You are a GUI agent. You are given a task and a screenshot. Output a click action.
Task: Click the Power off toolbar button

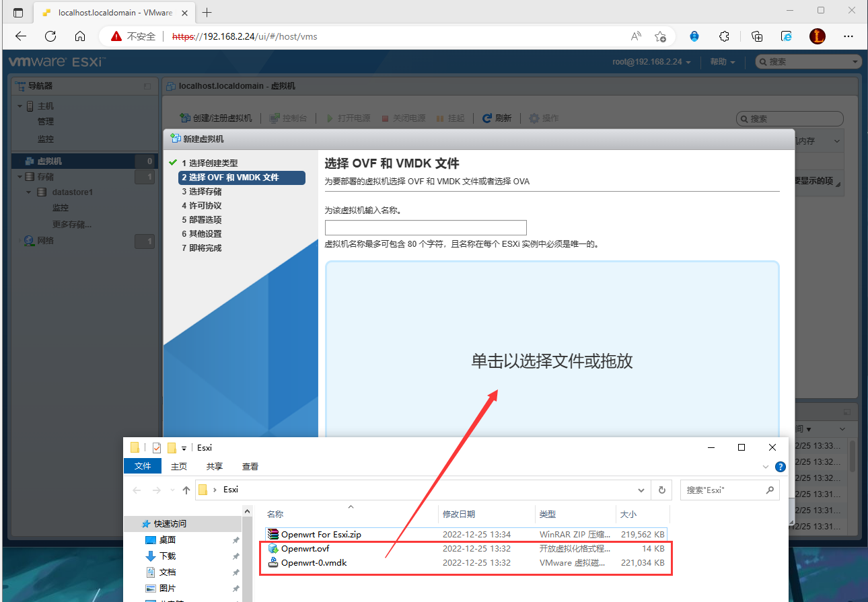(x=403, y=118)
